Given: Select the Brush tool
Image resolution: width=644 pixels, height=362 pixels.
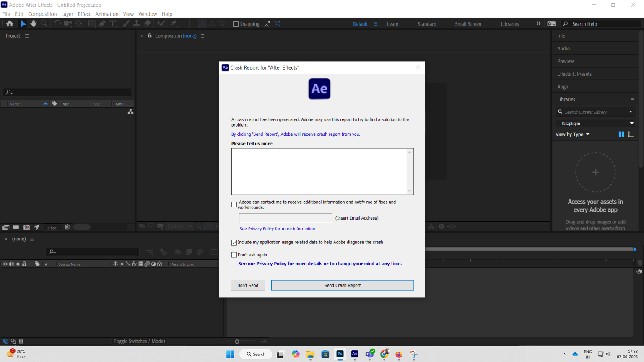Looking at the screenshot, I should click(126, 23).
